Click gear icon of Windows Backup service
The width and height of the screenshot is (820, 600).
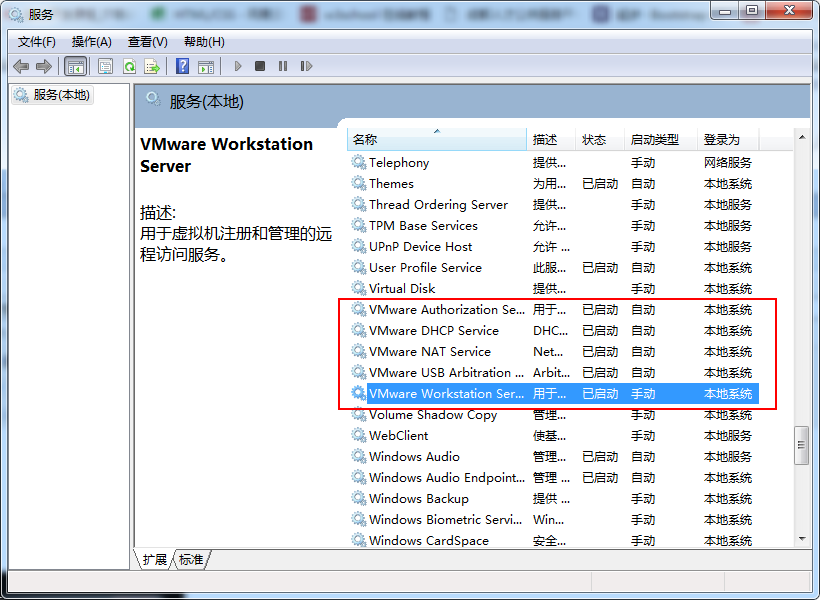(x=358, y=499)
